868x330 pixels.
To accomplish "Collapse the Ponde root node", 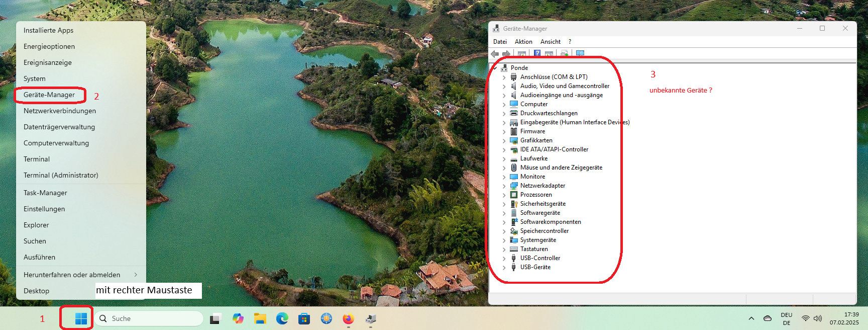I will (x=495, y=68).
